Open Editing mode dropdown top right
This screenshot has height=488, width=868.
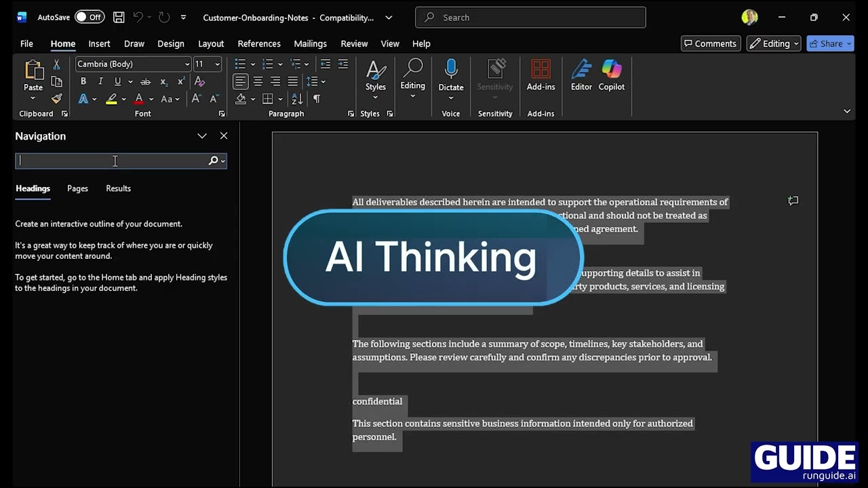point(774,43)
